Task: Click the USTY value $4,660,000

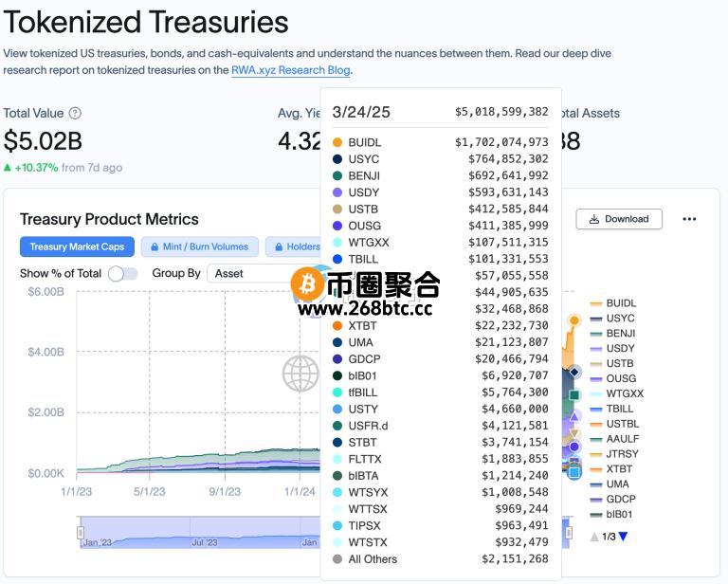Action: 515,409
